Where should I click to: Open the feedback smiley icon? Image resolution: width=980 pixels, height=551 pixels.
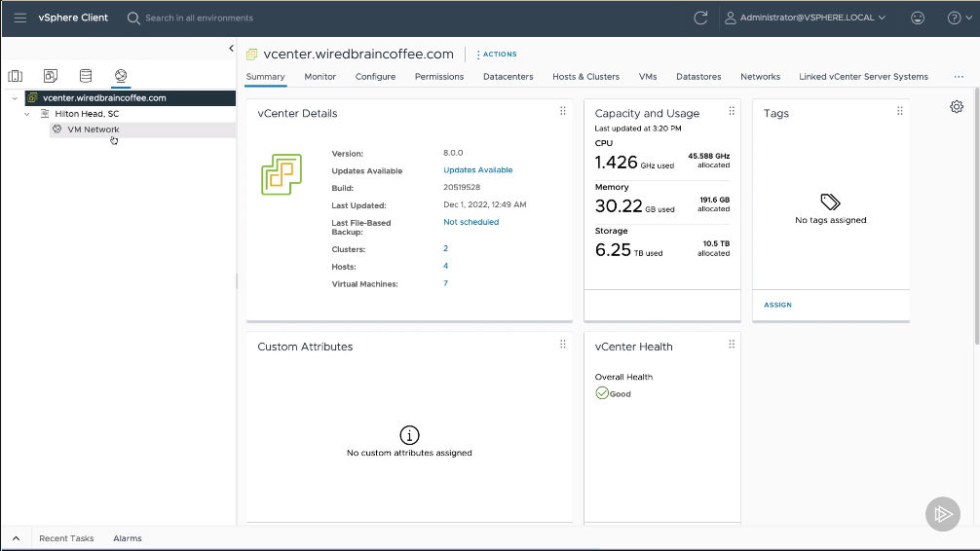pyautogui.click(x=917, y=18)
